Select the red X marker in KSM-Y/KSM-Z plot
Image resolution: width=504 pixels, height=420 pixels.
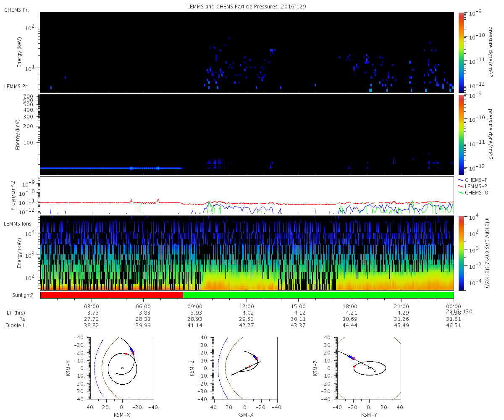click(x=354, y=358)
